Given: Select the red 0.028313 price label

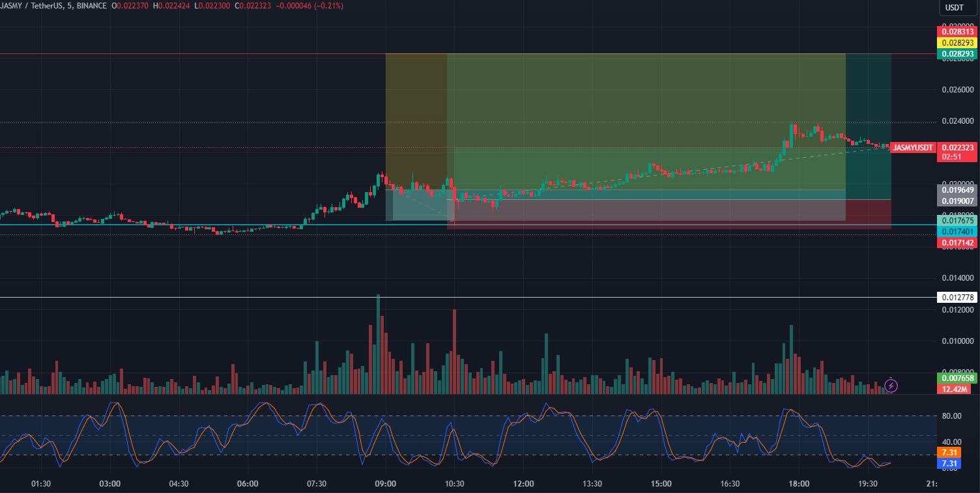Looking at the screenshot, I should point(957,31).
